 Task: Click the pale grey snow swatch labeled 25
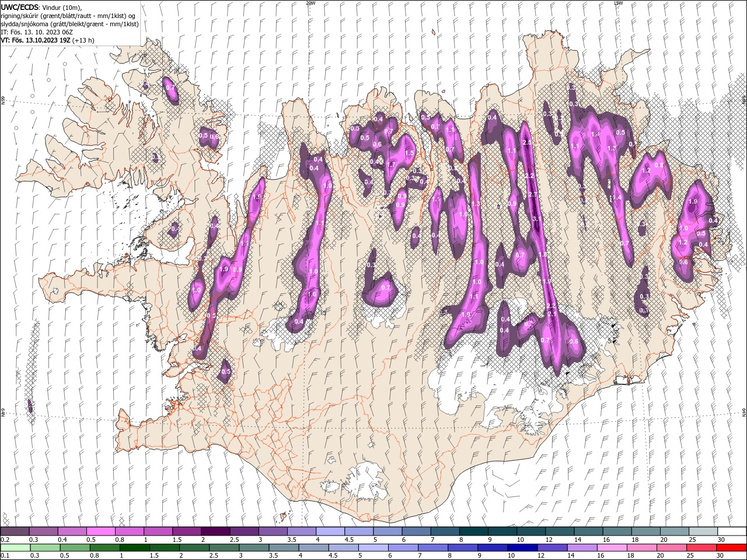point(703,531)
